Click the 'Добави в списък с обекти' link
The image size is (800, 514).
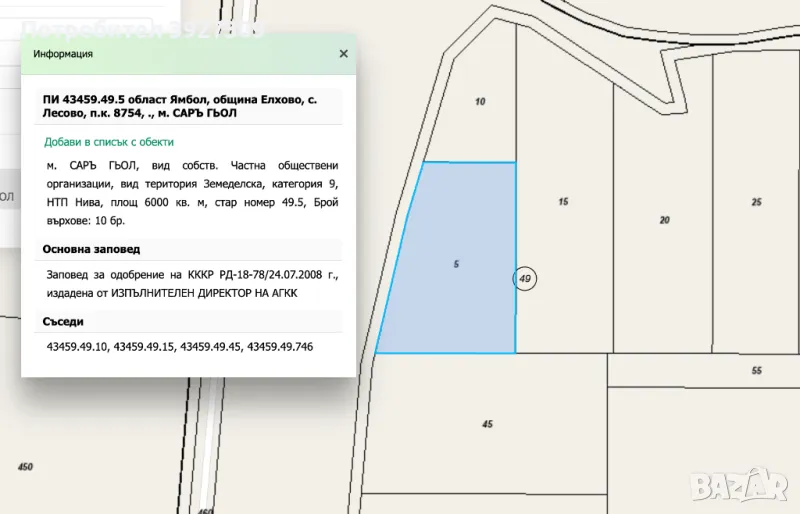tap(109, 142)
